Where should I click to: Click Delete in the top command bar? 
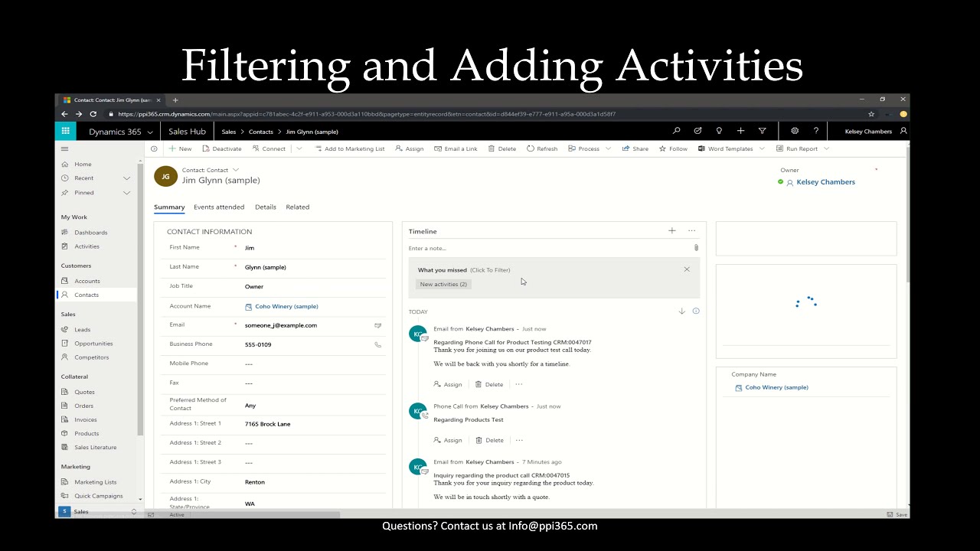coord(502,148)
